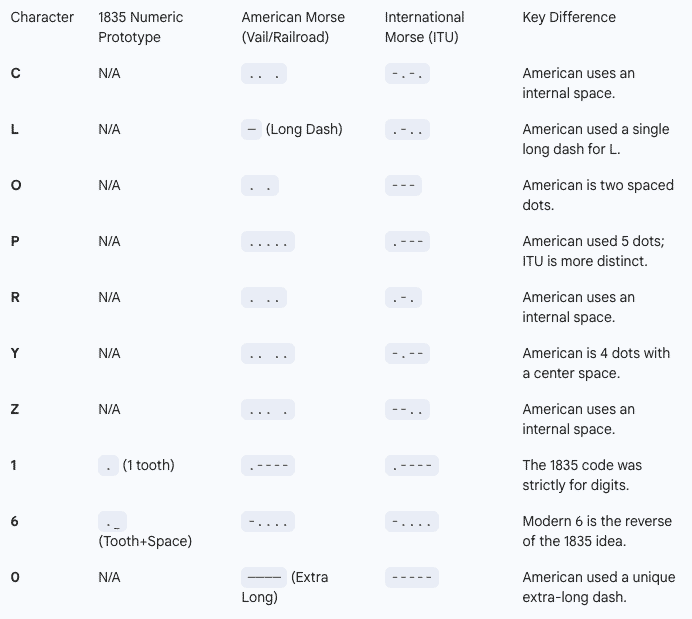The height and width of the screenshot is (619, 692).
Task: Select the Extra Long dash code for 0
Action: pyautogui.click(x=264, y=577)
